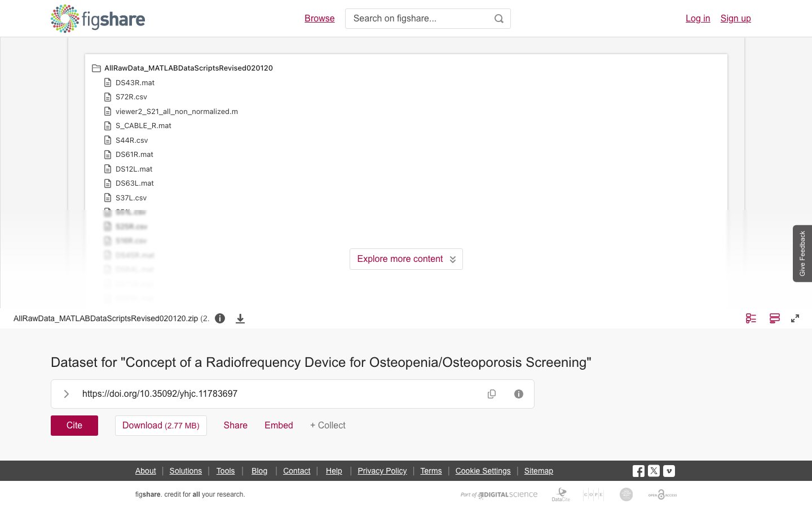Click Download (2.77 MB) button
This screenshot has width=812, height=508.
pyautogui.click(x=161, y=426)
